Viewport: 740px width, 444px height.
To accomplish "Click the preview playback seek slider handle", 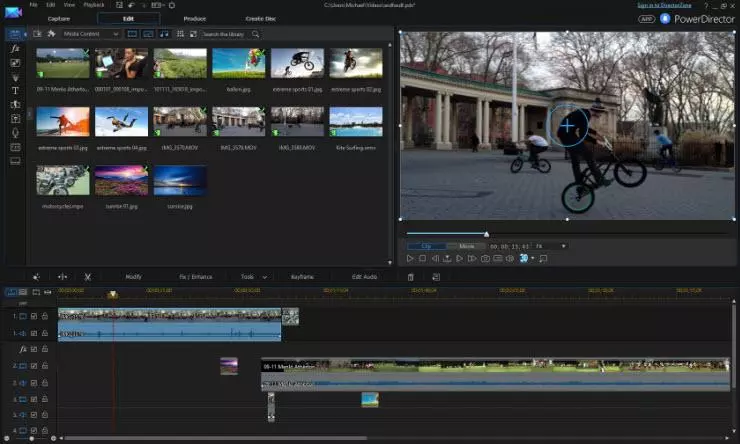I will tap(486, 234).
